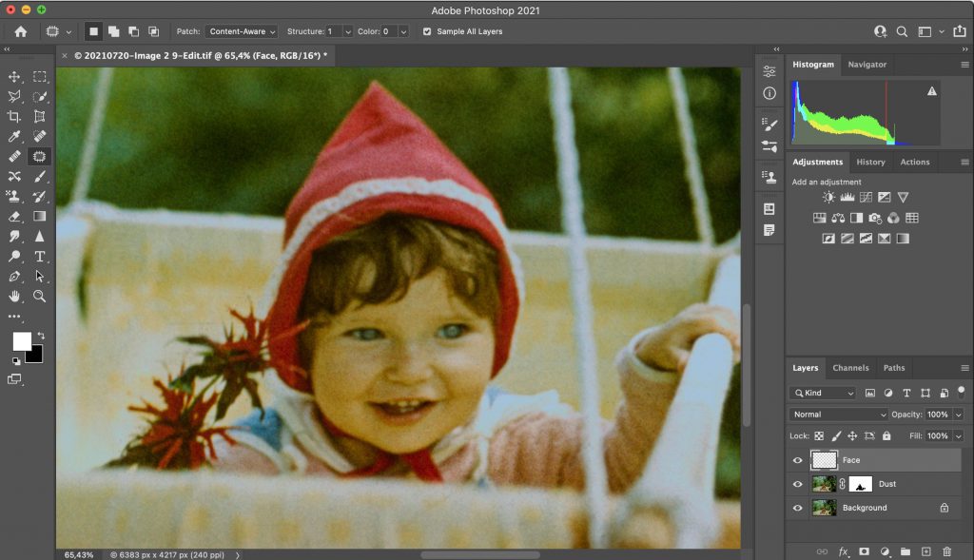Add a Levels adjustment
Viewport: 974px width, 560px height.
pos(847,198)
